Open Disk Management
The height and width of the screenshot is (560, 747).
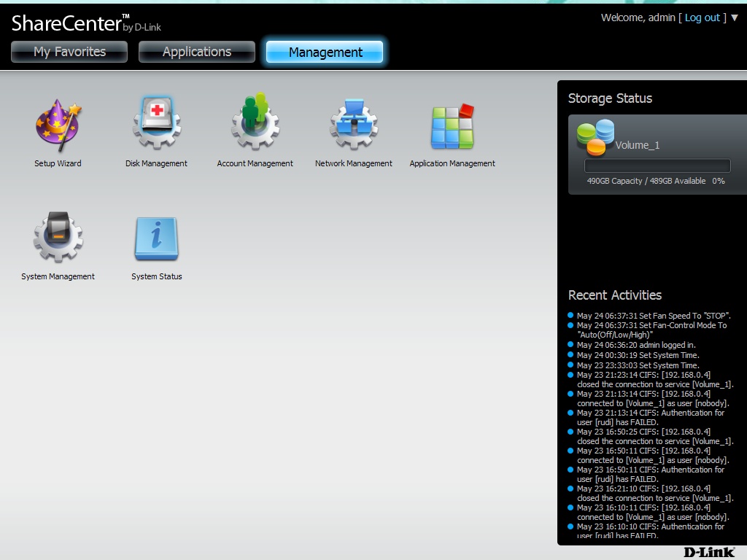[x=157, y=124]
